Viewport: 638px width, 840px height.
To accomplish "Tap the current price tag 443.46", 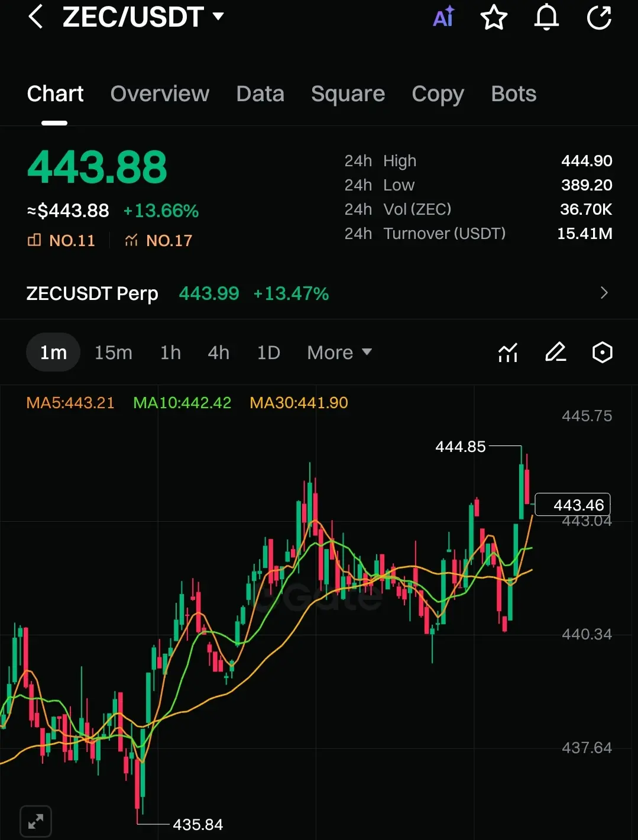I will pyautogui.click(x=572, y=505).
